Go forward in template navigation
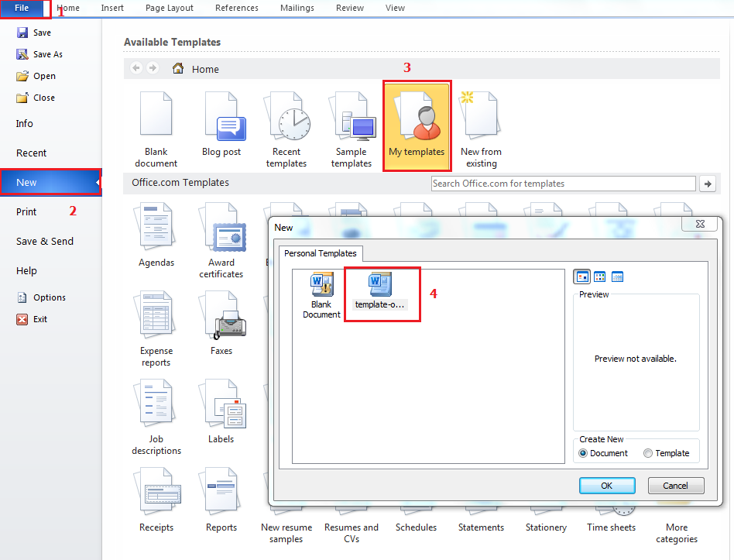Screen dimensions: 734x560 pos(153,68)
